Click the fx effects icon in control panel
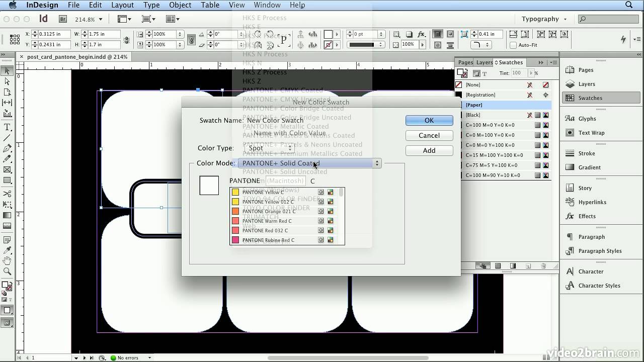This screenshot has height=362, width=644. tap(422, 34)
